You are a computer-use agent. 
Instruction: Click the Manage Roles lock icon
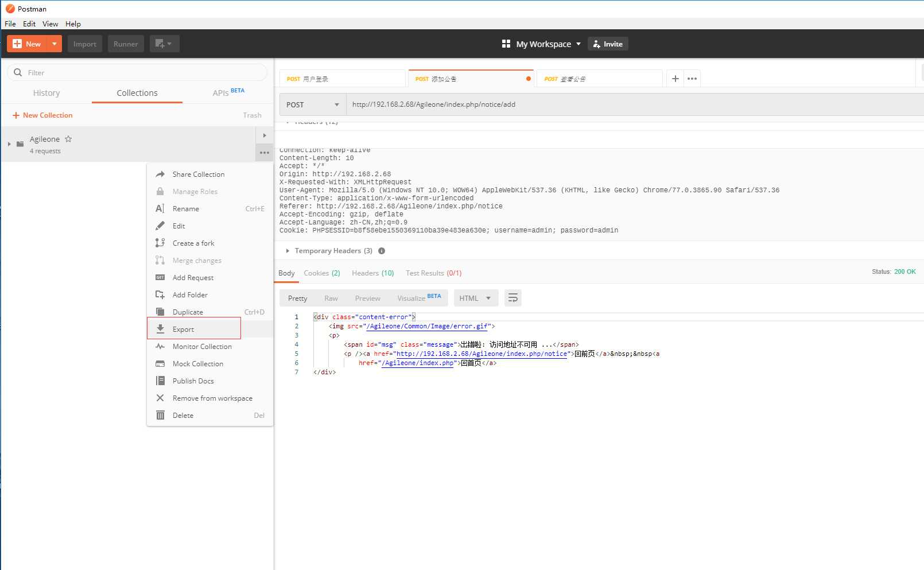(x=160, y=191)
